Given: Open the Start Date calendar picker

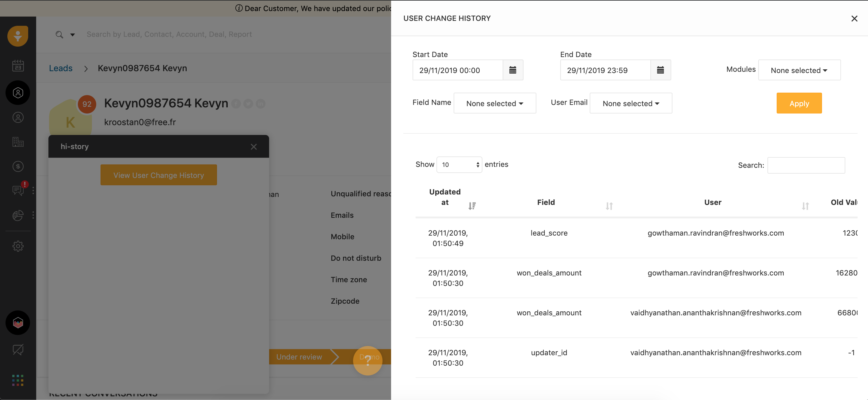Looking at the screenshot, I should click(512, 70).
